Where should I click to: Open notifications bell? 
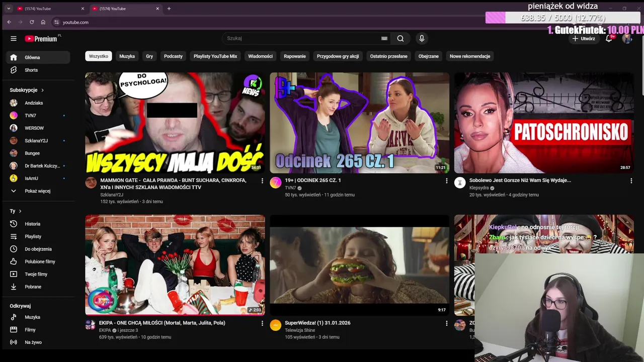[609, 39]
